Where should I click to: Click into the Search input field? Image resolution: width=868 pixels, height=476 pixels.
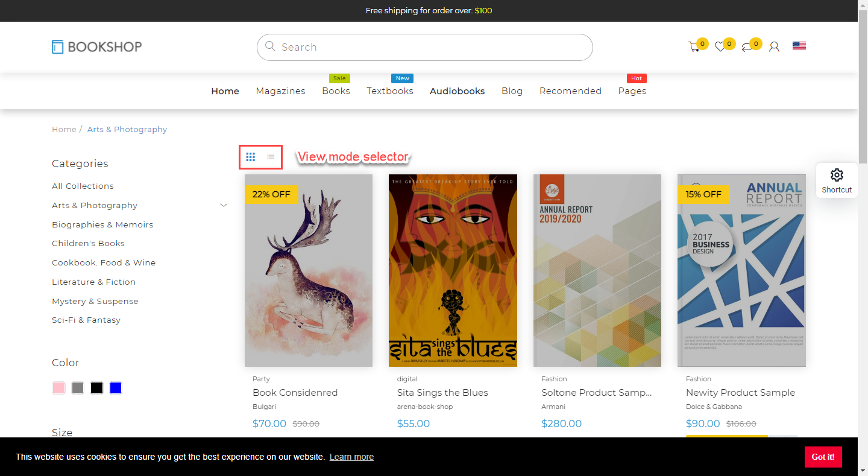tap(425, 47)
